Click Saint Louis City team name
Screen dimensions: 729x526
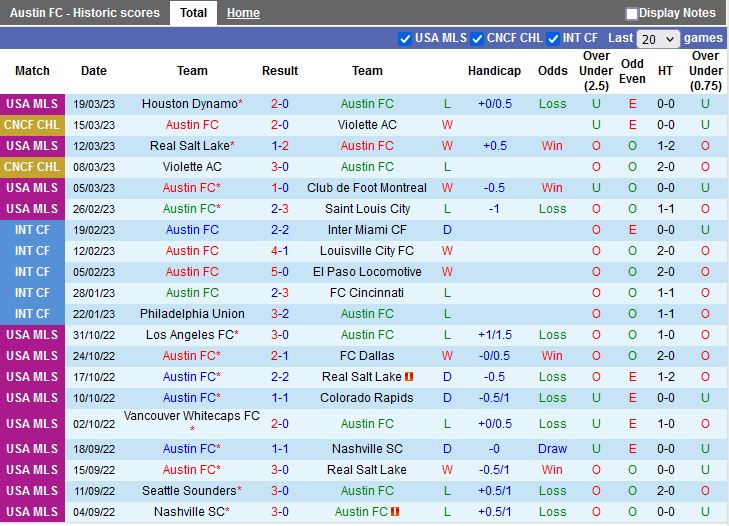(367, 209)
